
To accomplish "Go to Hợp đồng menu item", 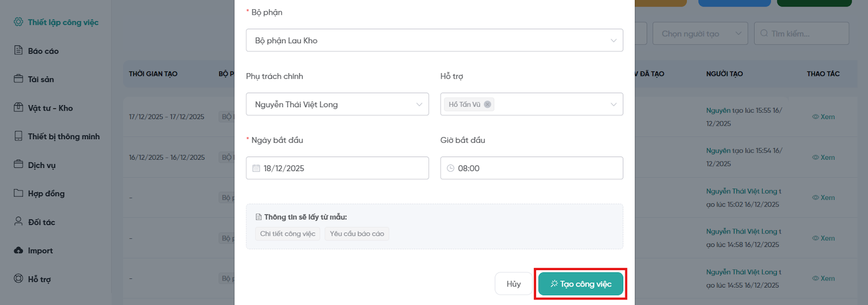I will [x=46, y=193].
